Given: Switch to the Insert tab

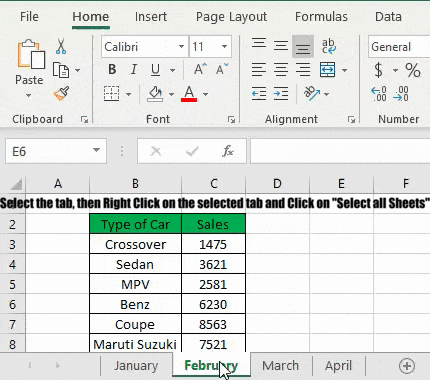Looking at the screenshot, I should (151, 17).
